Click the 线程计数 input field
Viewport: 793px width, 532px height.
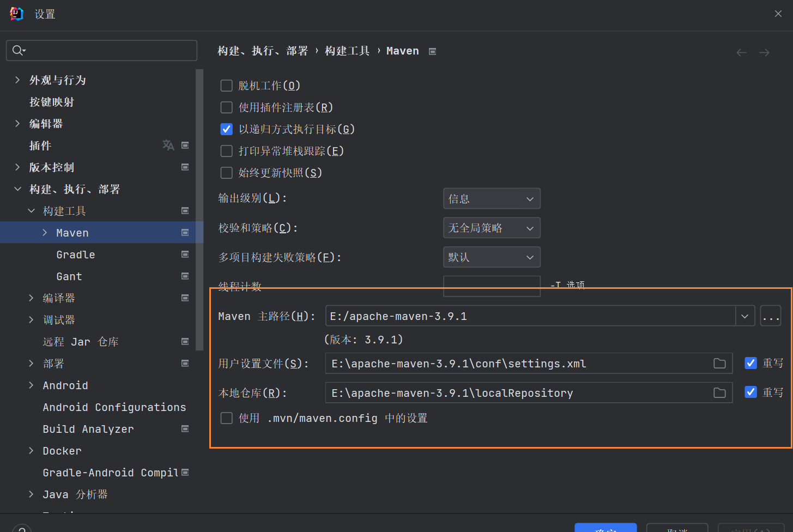(492, 286)
